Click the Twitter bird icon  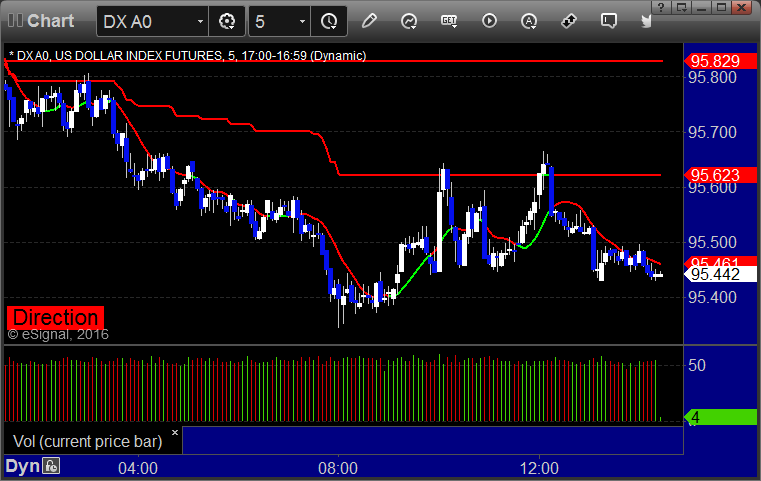tap(646, 21)
